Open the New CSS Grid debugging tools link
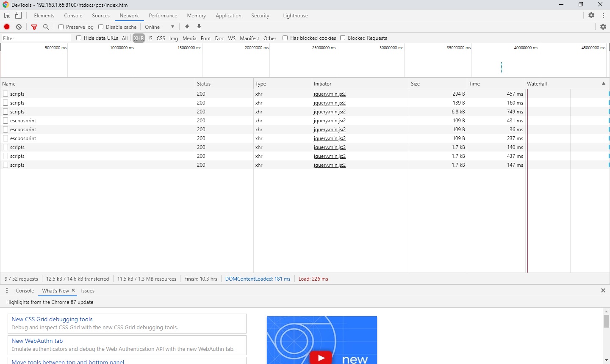 coord(52,319)
